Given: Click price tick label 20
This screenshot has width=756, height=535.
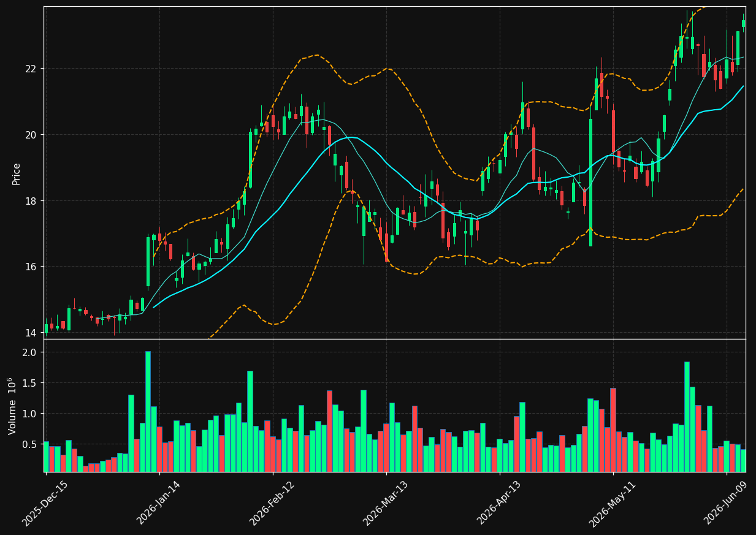Looking at the screenshot, I should coord(31,135).
